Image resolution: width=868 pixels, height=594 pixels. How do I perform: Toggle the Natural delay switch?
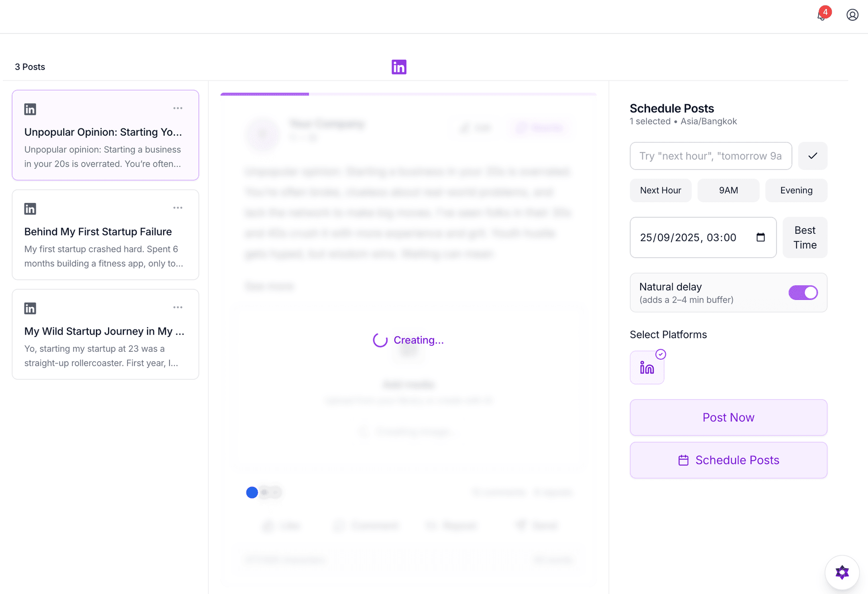[803, 292]
